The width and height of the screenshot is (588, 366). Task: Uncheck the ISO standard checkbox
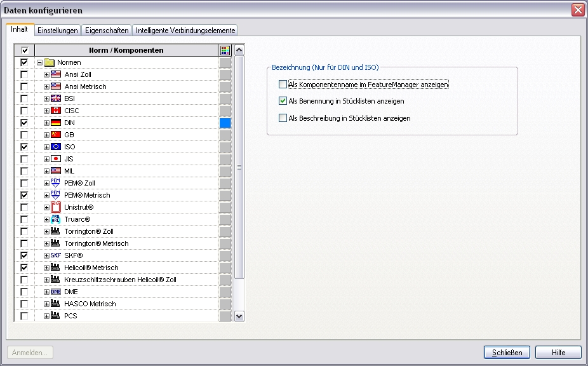coord(24,147)
